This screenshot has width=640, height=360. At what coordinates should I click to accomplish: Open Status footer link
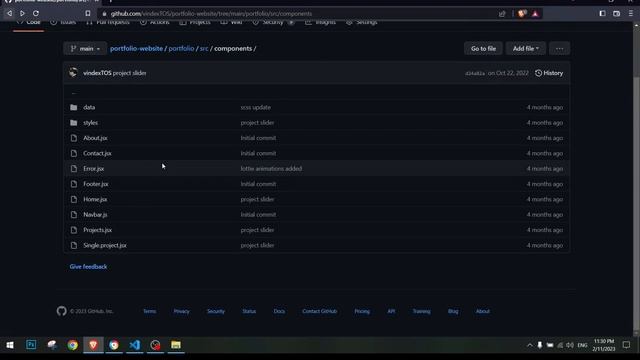pos(249,311)
